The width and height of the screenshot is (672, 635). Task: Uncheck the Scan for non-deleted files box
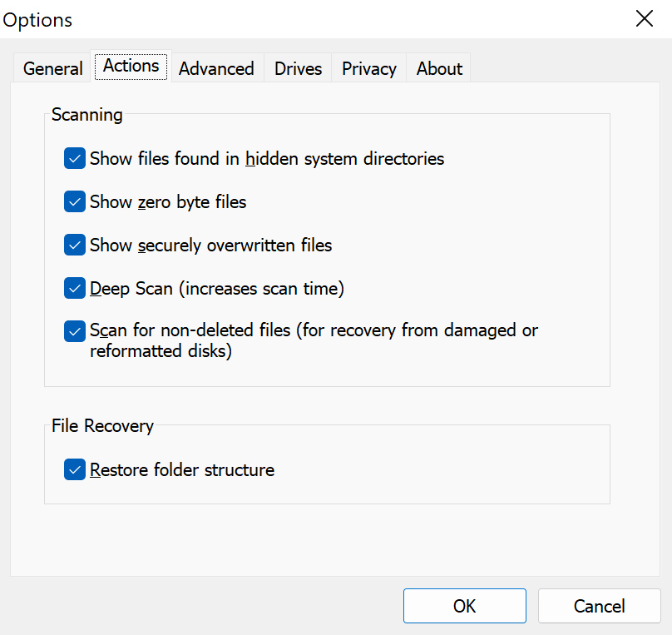pos(75,331)
